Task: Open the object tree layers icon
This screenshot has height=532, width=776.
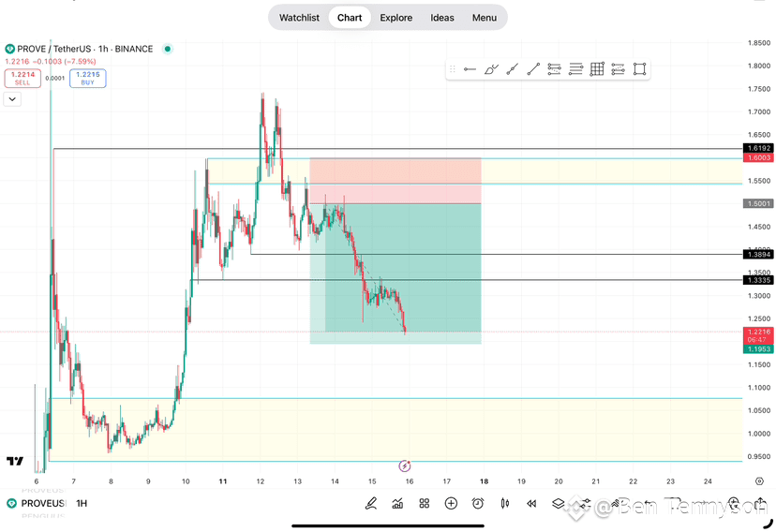Action: [559, 503]
